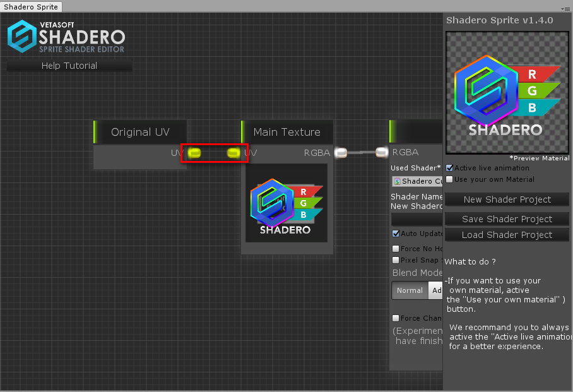Click the Main Texture RGBA white output port
Viewport: 573px width, 392px height.
(341, 153)
